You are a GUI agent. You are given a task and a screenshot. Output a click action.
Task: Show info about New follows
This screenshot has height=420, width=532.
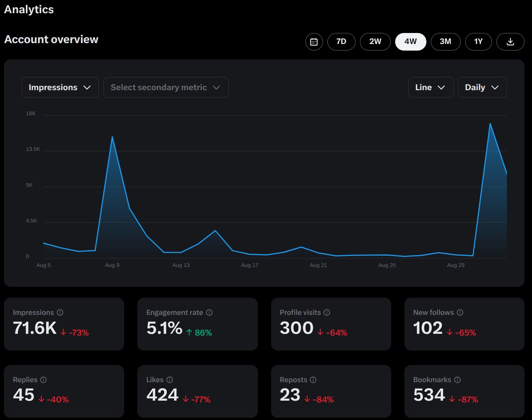460,313
